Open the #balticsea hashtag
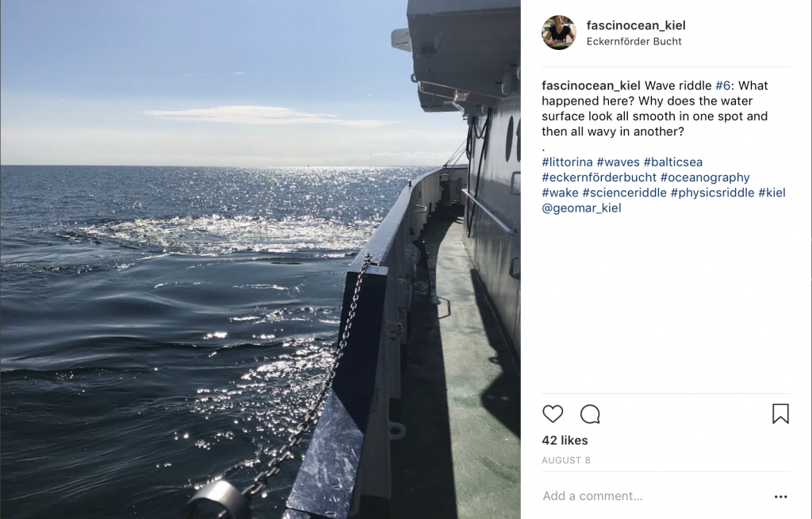 pos(672,162)
